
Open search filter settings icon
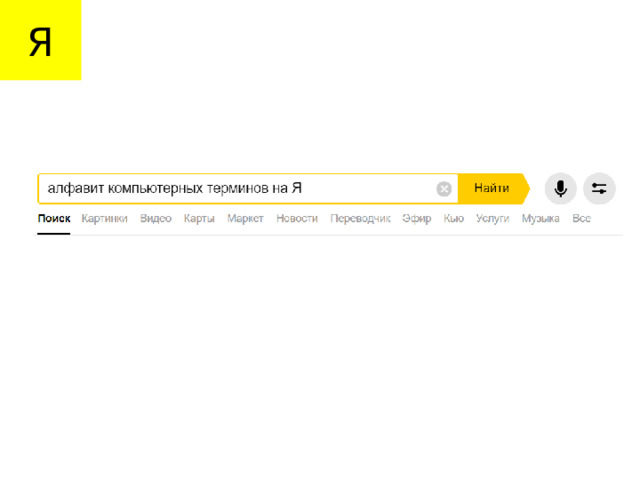(x=599, y=189)
